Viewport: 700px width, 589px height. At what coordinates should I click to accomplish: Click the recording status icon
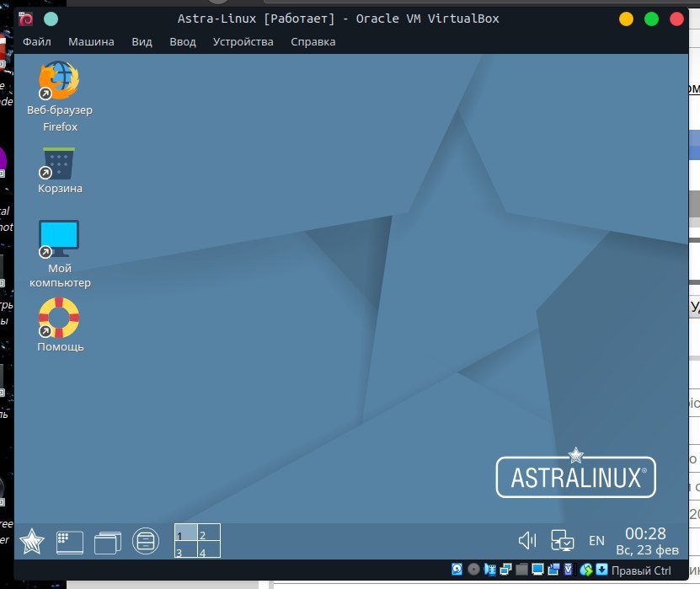pyautogui.click(x=553, y=570)
